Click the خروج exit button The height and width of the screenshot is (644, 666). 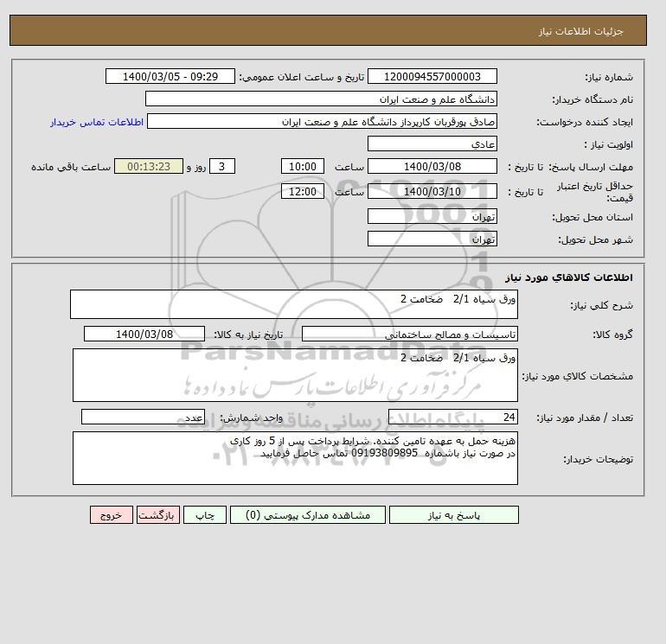click(112, 515)
